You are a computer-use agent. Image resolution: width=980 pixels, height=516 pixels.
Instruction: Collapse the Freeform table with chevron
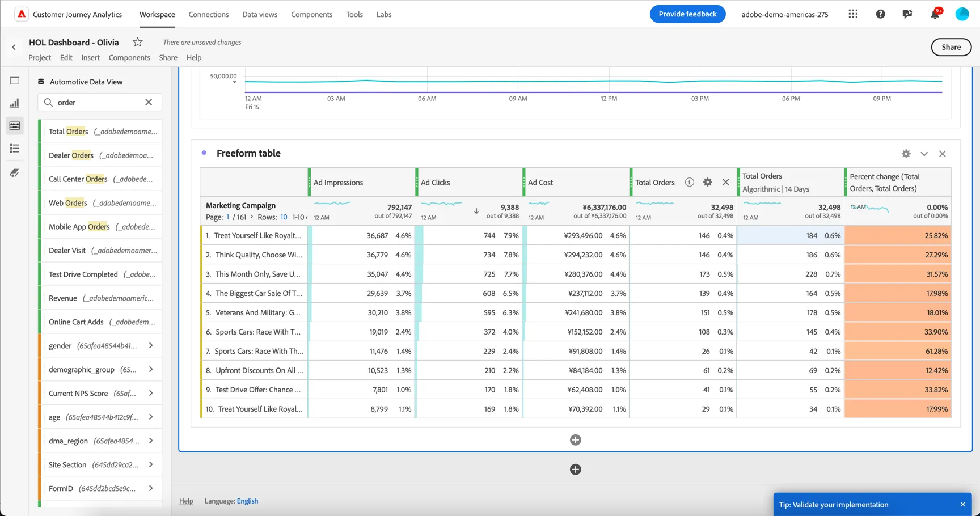coord(924,154)
